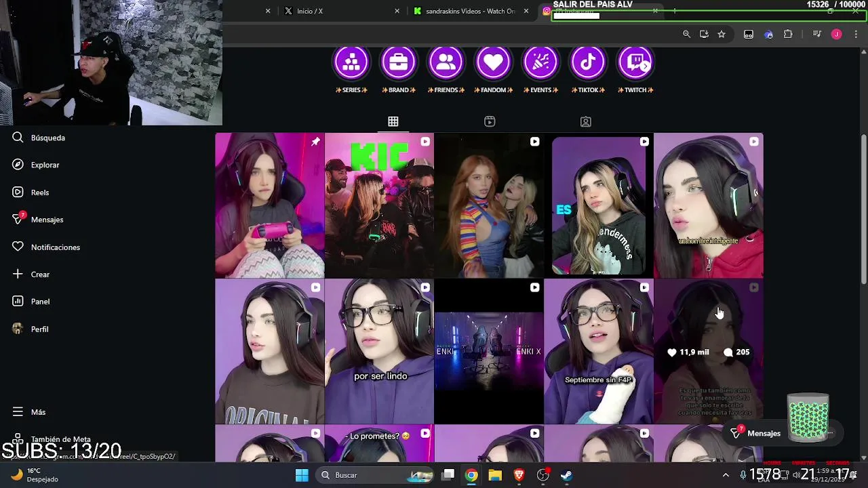
Task: Open the ENKI gaming room reel
Action: point(490,352)
